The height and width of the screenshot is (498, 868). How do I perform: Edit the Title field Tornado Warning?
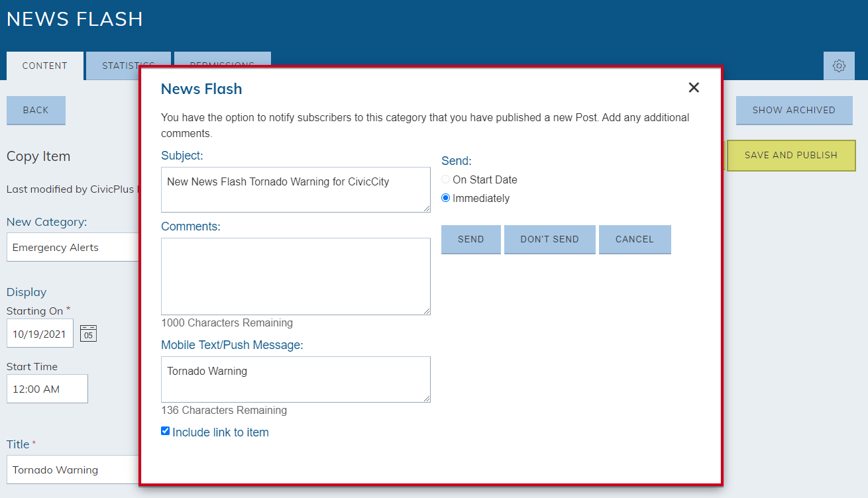click(73, 470)
